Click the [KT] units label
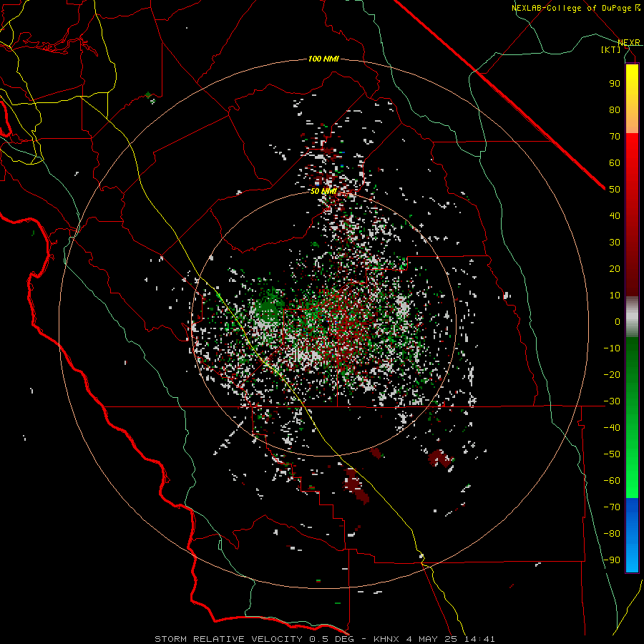Viewport: 644px width, 644px height. pyautogui.click(x=611, y=49)
